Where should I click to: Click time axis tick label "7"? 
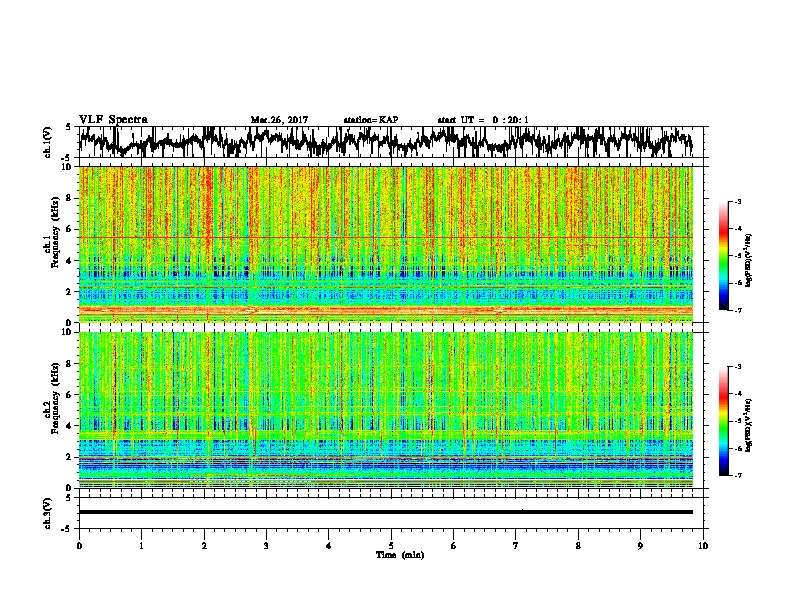tap(516, 546)
